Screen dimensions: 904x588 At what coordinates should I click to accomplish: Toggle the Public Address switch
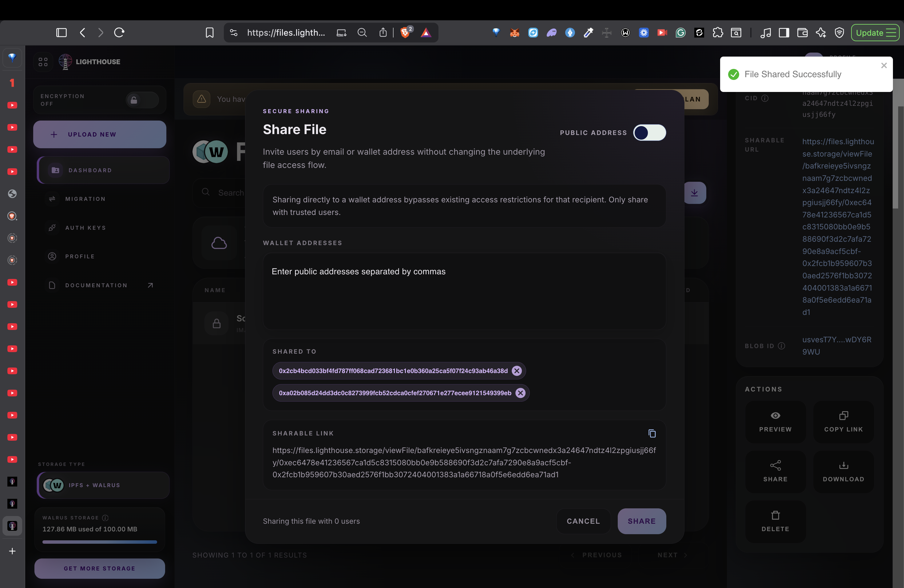(649, 133)
